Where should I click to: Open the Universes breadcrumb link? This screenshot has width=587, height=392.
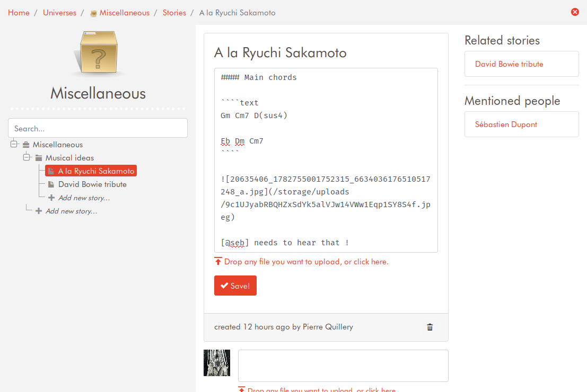click(x=59, y=13)
